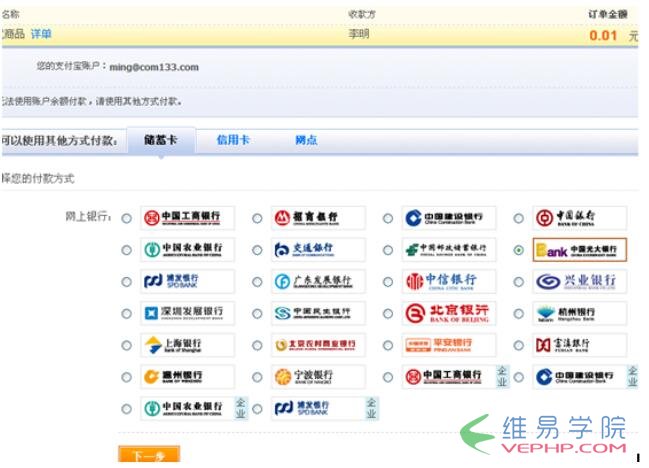Click the 中国建设银行 企业 logo
Image resolution: width=649 pixels, height=468 pixels.
pyautogui.click(x=585, y=377)
